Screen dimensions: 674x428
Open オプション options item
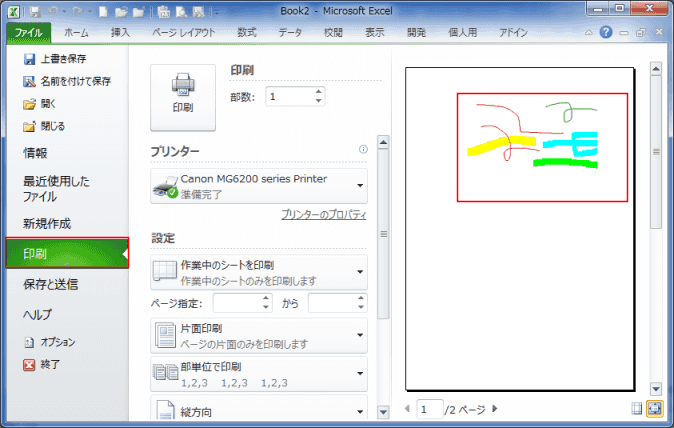49,342
